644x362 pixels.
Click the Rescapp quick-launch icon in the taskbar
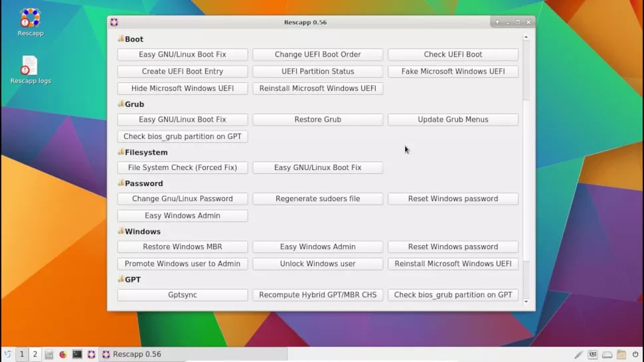coord(91,354)
